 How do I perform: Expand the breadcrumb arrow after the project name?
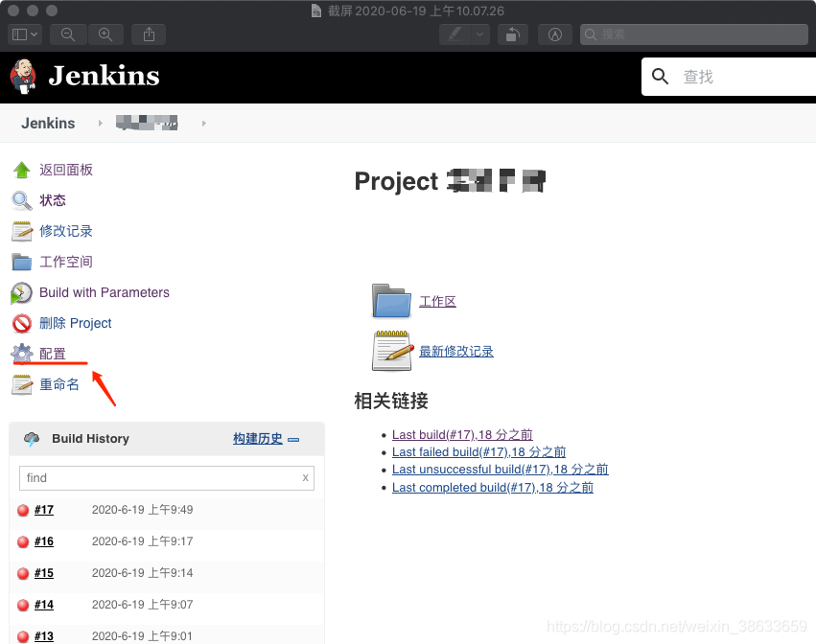(x=204, y=124)
